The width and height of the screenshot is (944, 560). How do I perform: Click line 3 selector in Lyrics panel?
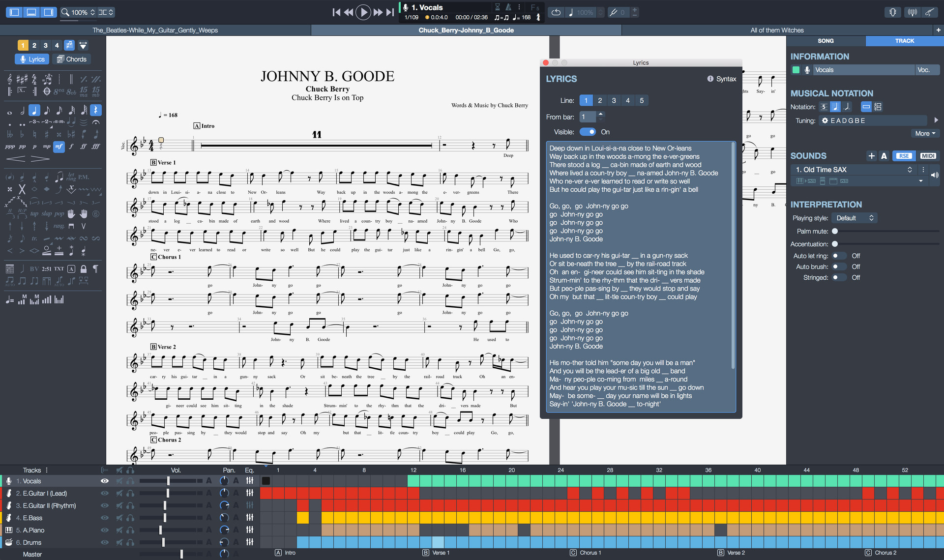(613, 101)
